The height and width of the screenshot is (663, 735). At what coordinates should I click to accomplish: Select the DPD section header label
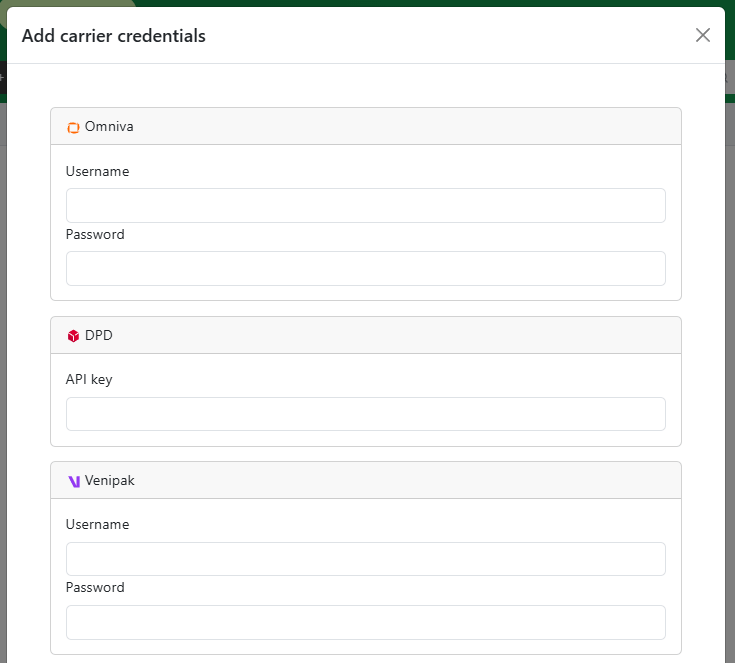pyautogui.click(x=99, y=336)
